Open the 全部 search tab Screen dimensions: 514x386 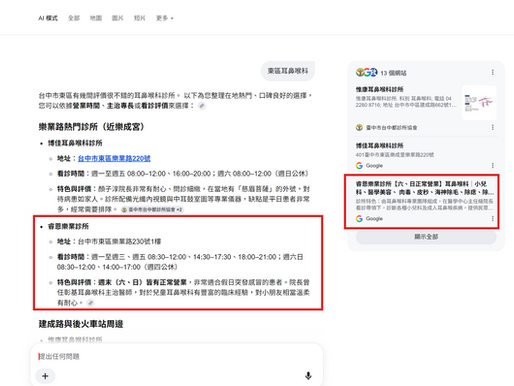pyautogui.click(x=74, y=18)
